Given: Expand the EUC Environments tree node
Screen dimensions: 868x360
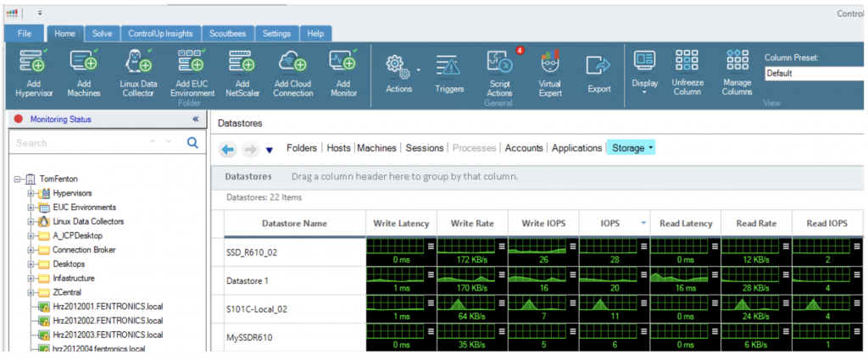Looking at the screenshot, I should [32, 207].
